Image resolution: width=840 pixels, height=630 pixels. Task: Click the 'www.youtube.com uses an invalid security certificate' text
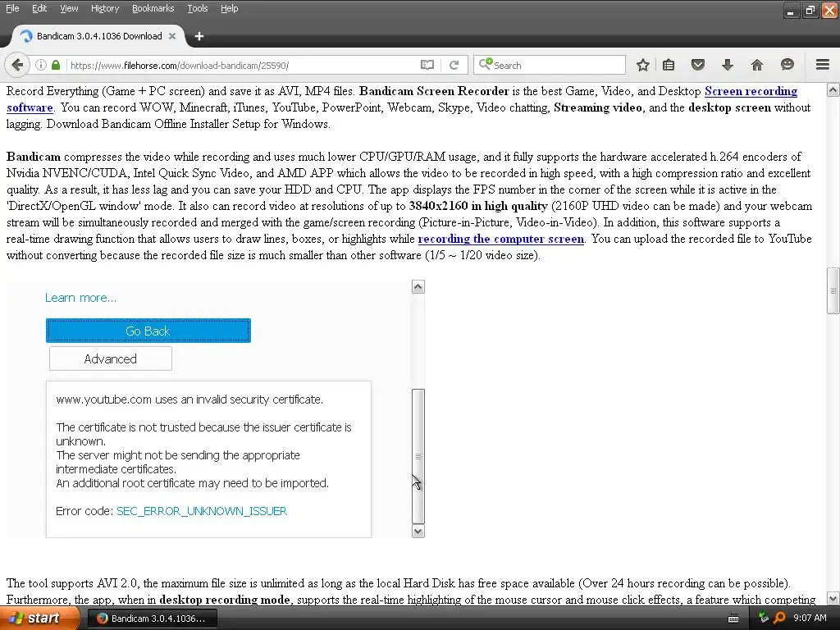189,399
